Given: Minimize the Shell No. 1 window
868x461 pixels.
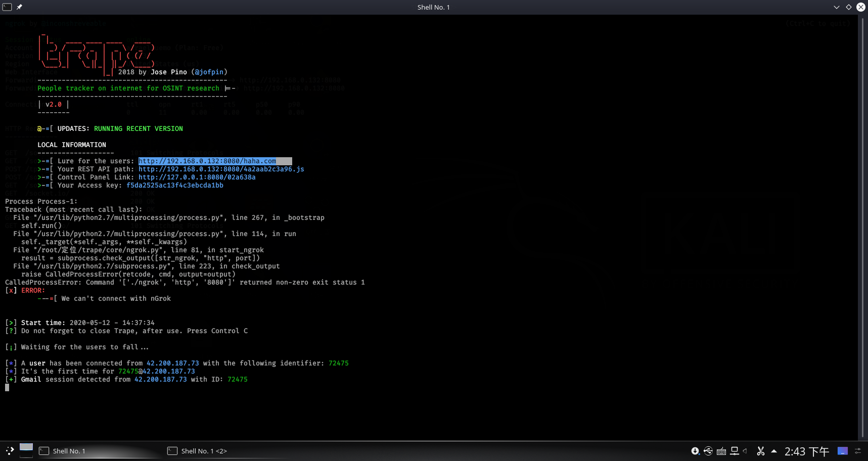Looking at the screenshot, I should pos(837,7).
